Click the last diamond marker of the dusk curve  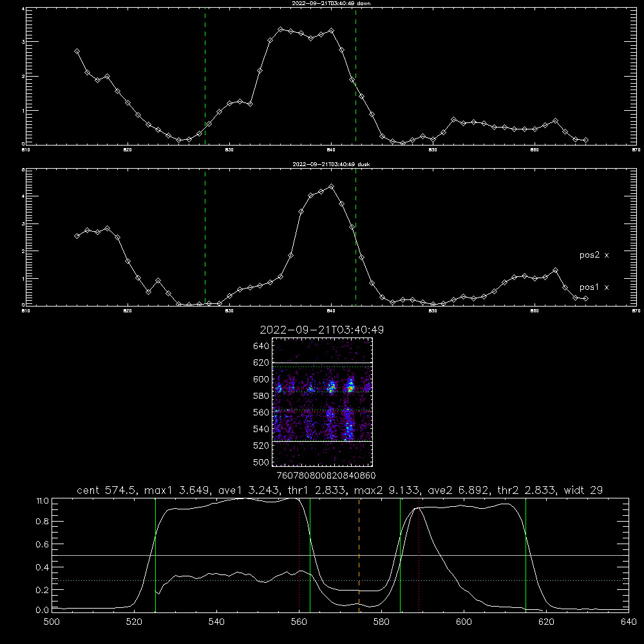coord(585,299)
